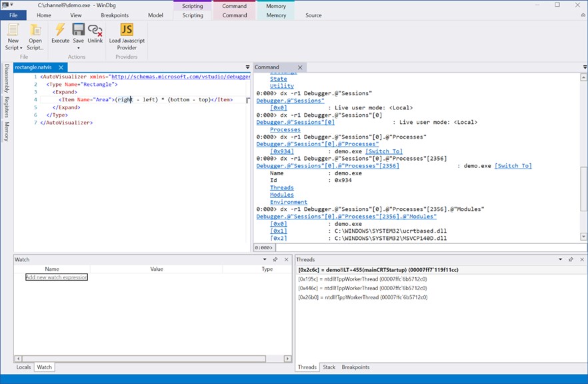Close the rectangle.natvis tab
This screenshot has height=384, width=588.
(x=61, y=67)
